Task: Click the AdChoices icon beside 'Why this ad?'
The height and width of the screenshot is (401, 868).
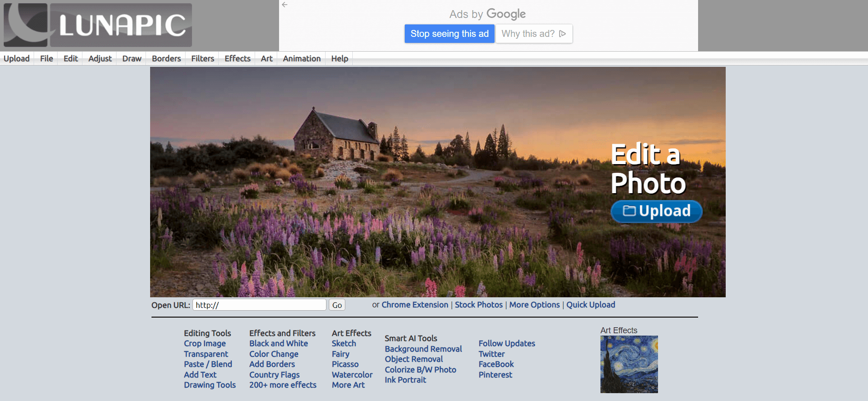Action: coord(562,34)
